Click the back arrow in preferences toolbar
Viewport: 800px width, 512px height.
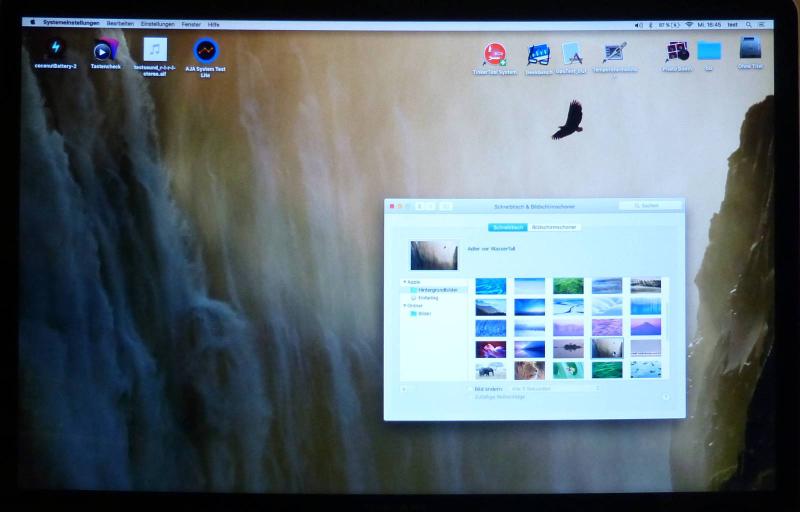coord(419,207)
